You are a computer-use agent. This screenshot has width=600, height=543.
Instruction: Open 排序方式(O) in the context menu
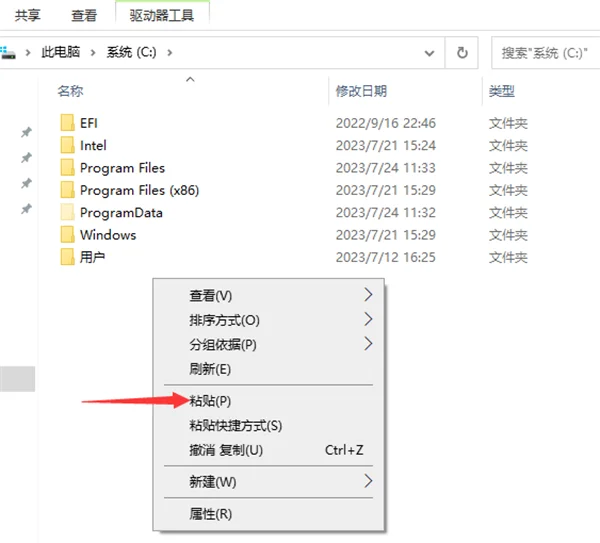coord(269,320)
